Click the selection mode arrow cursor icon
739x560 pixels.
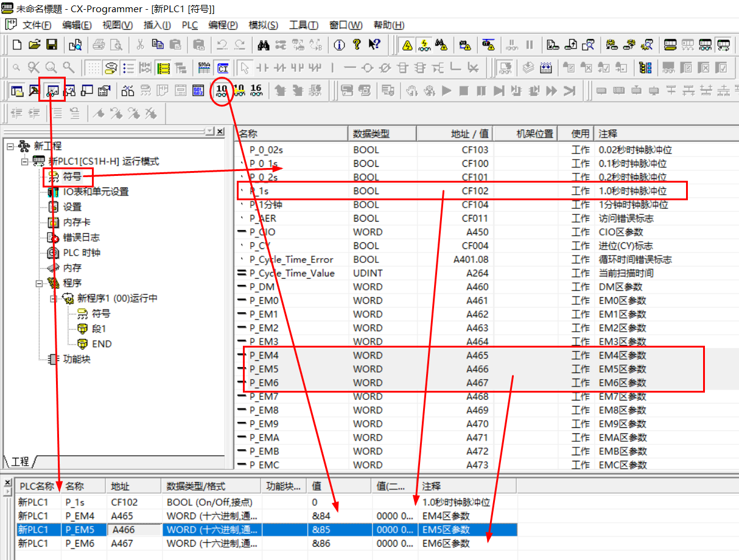(x=245, y=68)
